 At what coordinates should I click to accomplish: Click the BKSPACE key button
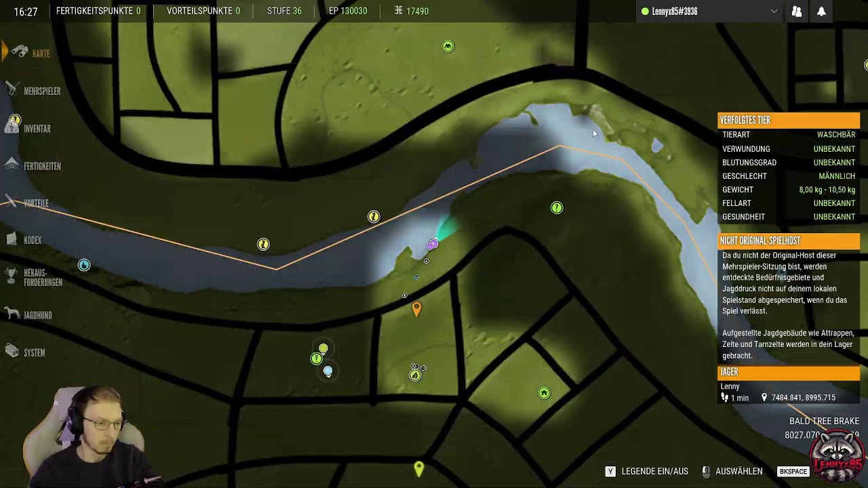coord(793,471)
